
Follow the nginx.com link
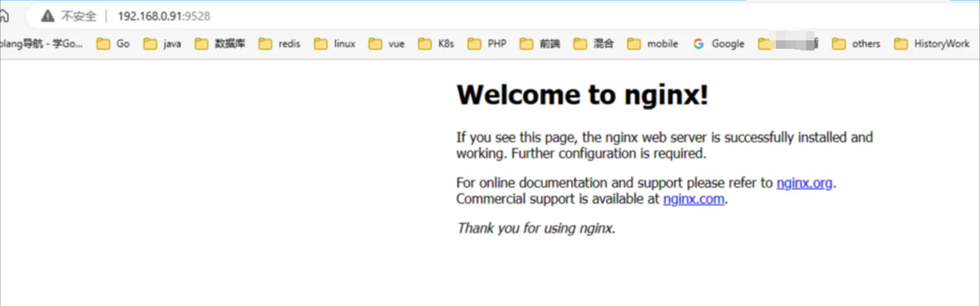click(x=694, y=199)
